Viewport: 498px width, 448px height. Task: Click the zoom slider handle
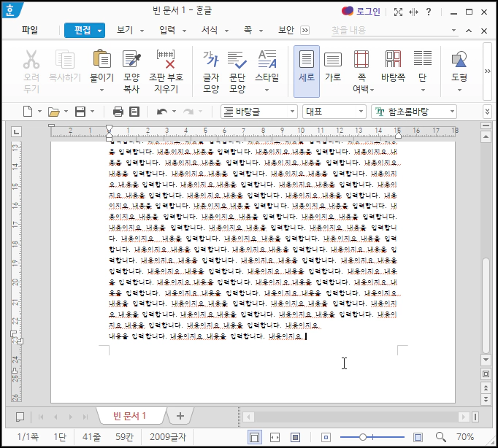[363, 437]
